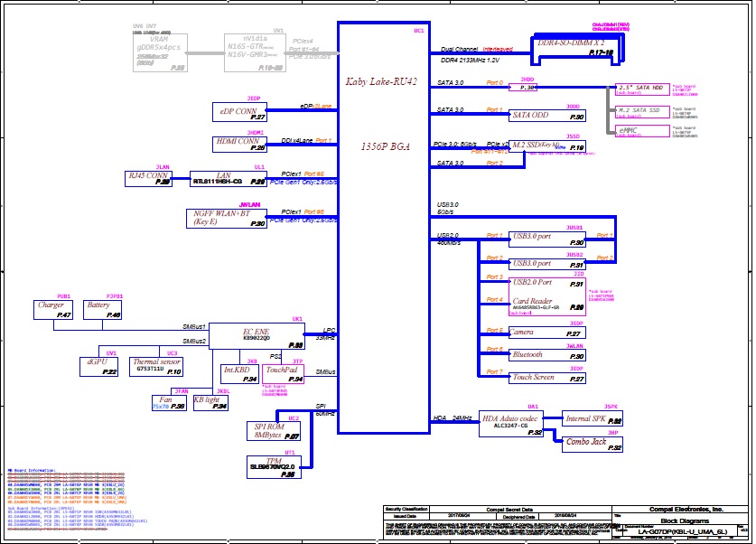
Task: Select the Card Reader text
Action: [532, 300]
